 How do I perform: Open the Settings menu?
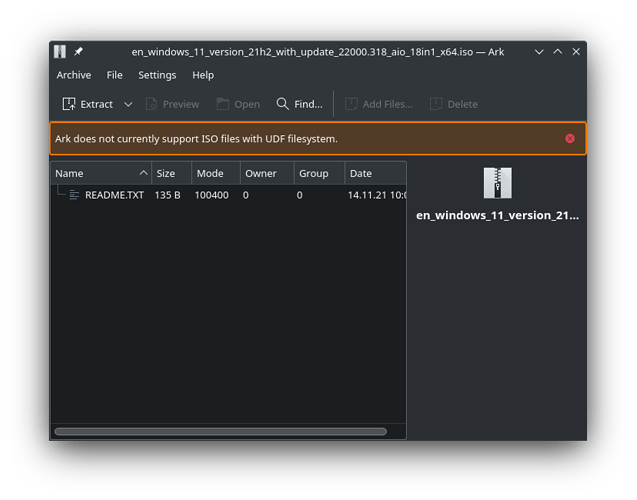pyautogui.click(x=157, y=75)
